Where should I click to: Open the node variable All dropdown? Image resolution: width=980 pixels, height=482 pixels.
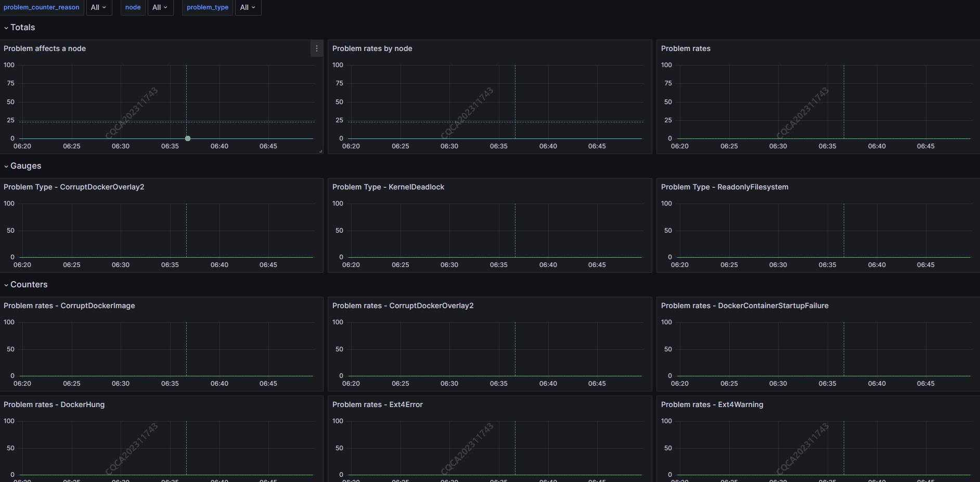[160, 7]
